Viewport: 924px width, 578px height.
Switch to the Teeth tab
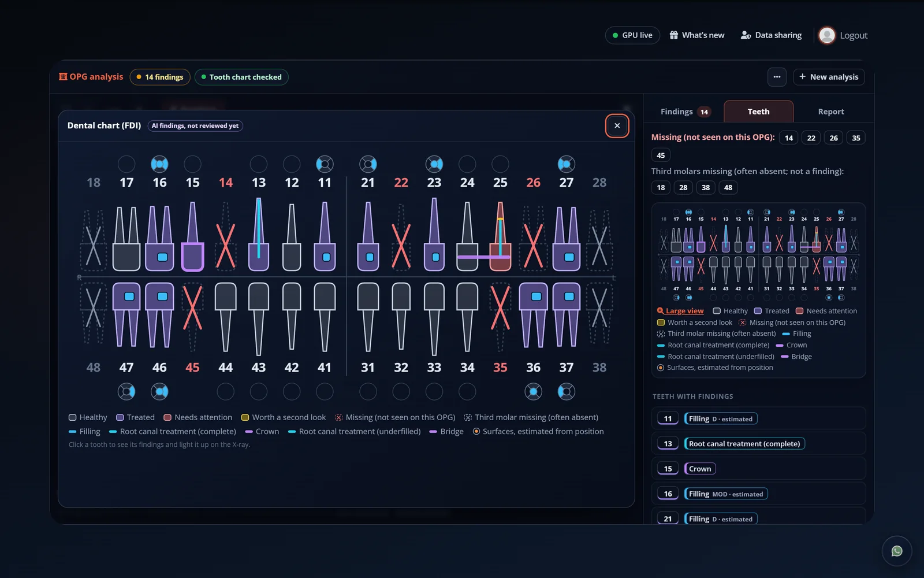tap(758, 112)
